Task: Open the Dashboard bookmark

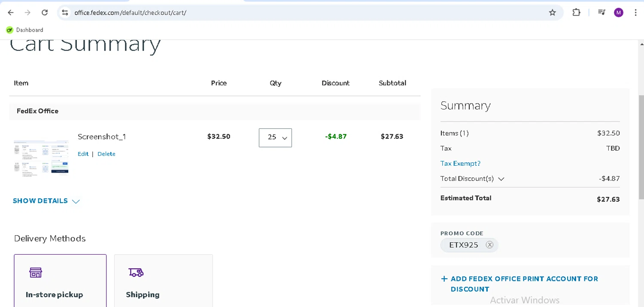Action: (25, 30)
